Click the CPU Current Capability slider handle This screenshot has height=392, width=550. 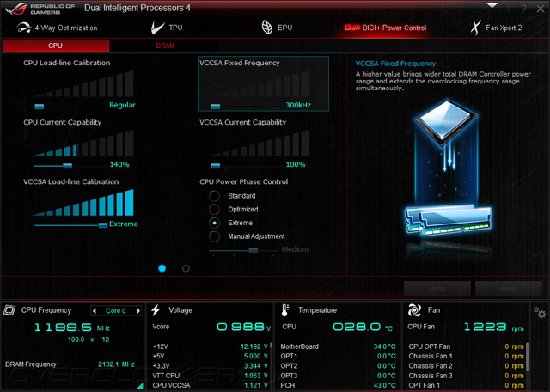67,166
